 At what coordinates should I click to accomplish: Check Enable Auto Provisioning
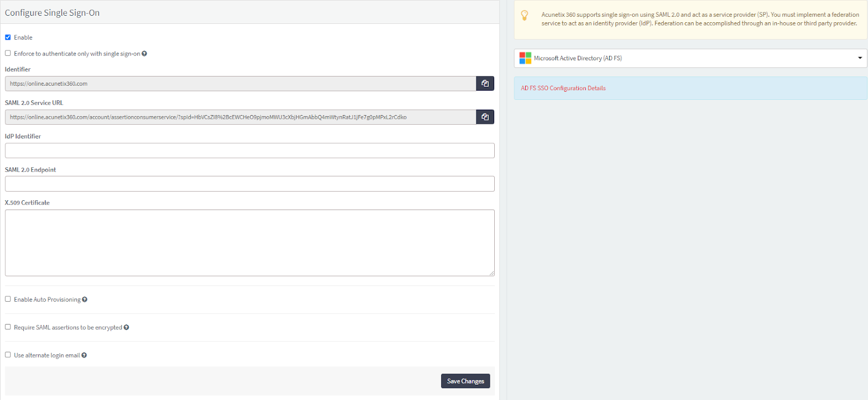pos(8,299)
